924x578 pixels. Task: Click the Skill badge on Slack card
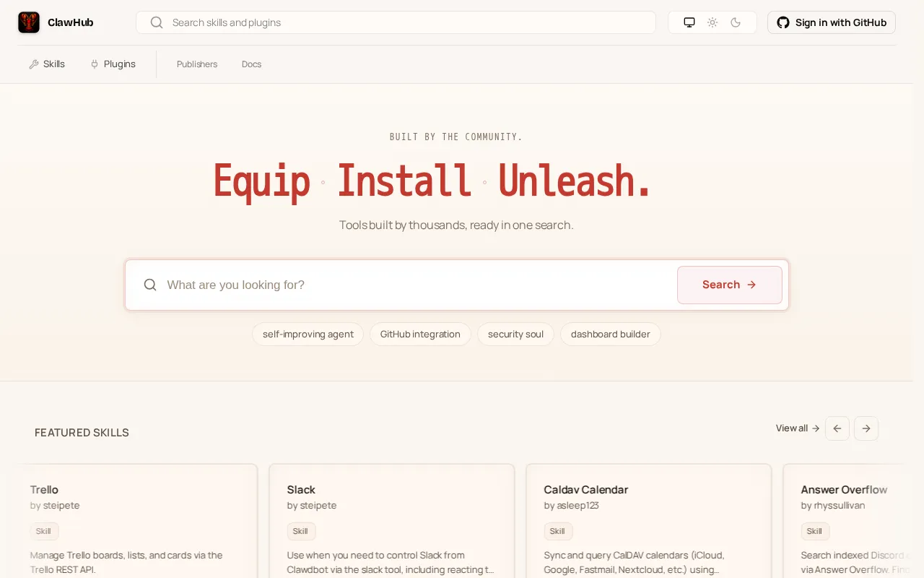[301, 531]
